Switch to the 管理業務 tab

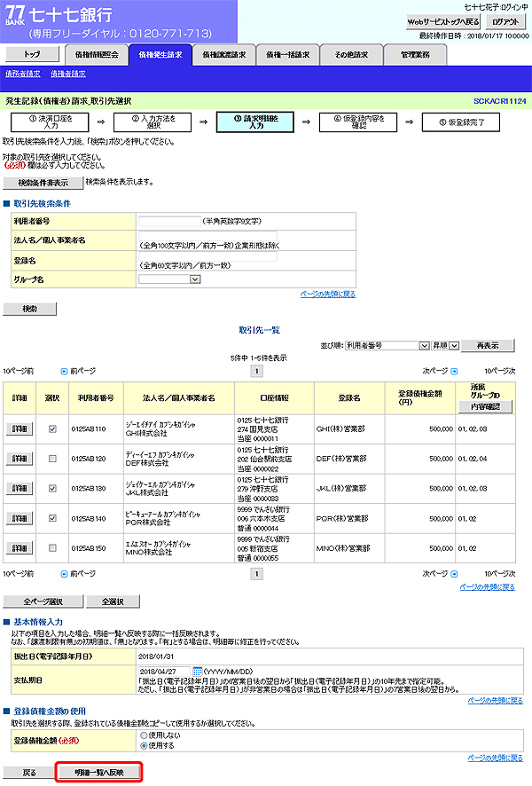click(415, 55)
